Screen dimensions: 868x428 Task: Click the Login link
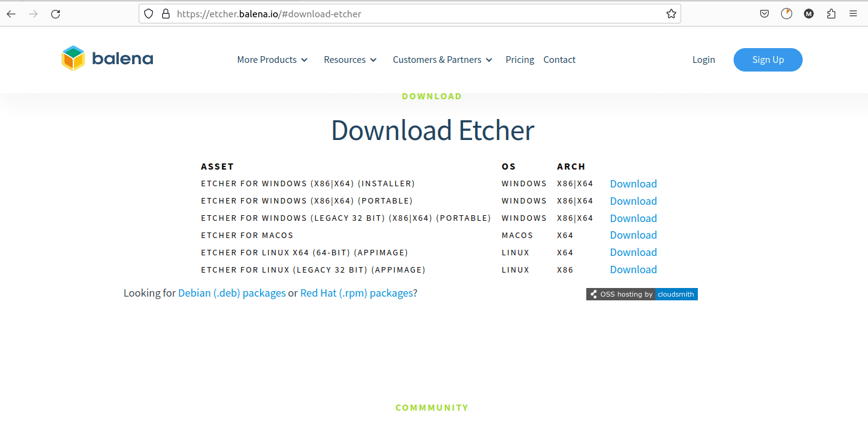point(703,60)
